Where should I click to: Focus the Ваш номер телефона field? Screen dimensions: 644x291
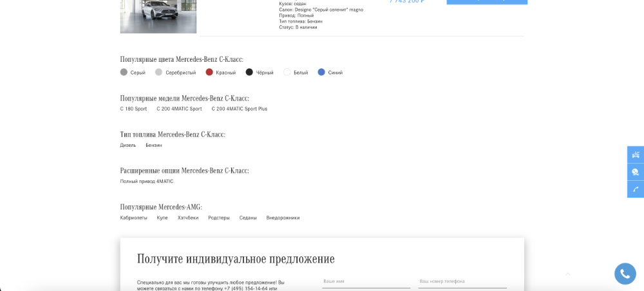(x=462, y=281)
